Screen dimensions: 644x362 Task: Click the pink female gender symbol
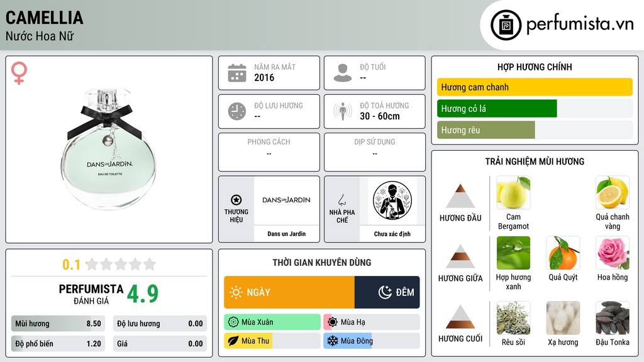click(x=19, y=73)
